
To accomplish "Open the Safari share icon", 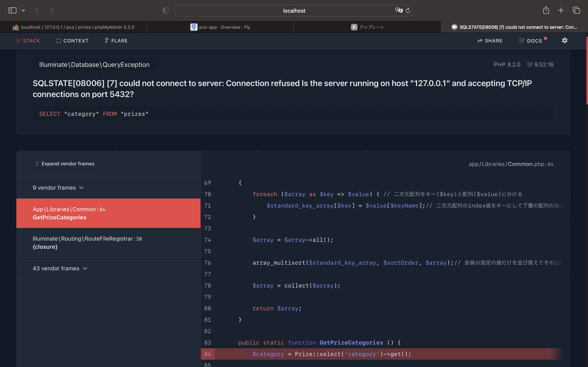I will [x=546, y=10].
